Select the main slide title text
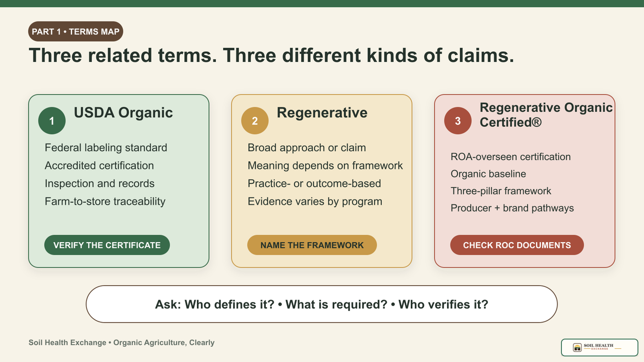644x362 pixels. (x=271, y=56)
